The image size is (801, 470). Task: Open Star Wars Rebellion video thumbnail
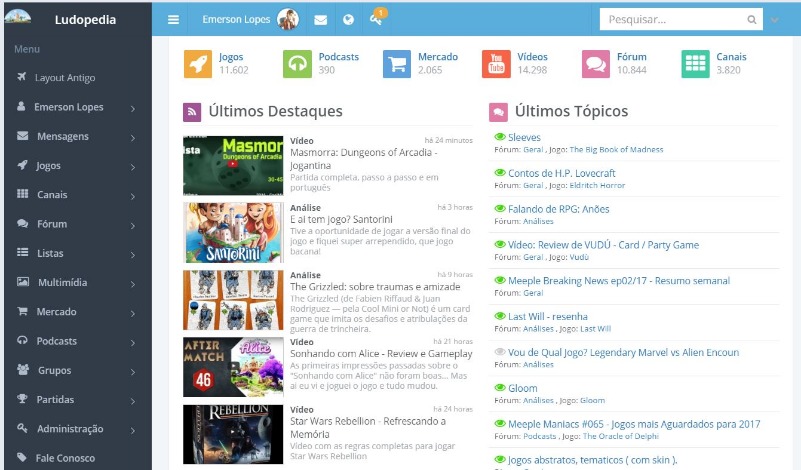click(x=233, y=434)
